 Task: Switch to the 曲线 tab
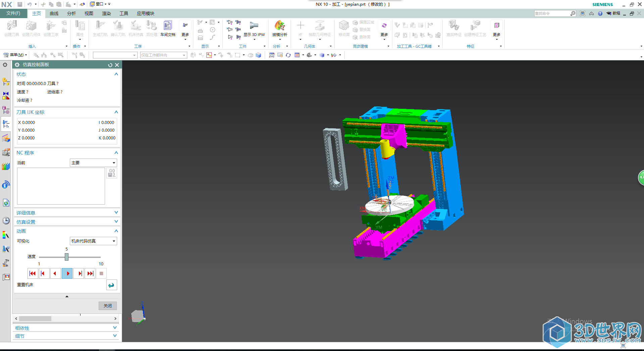point(54,13)
